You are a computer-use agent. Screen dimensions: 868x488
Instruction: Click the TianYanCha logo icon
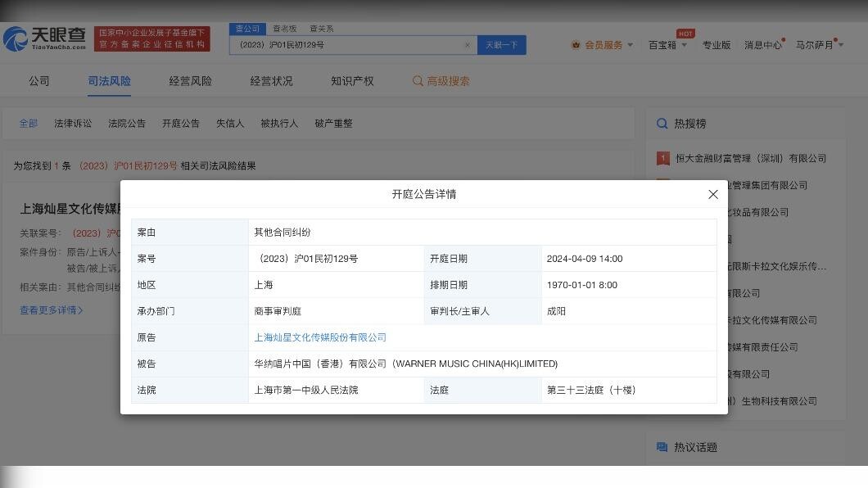pyautogui.click(x=16, y=38)
